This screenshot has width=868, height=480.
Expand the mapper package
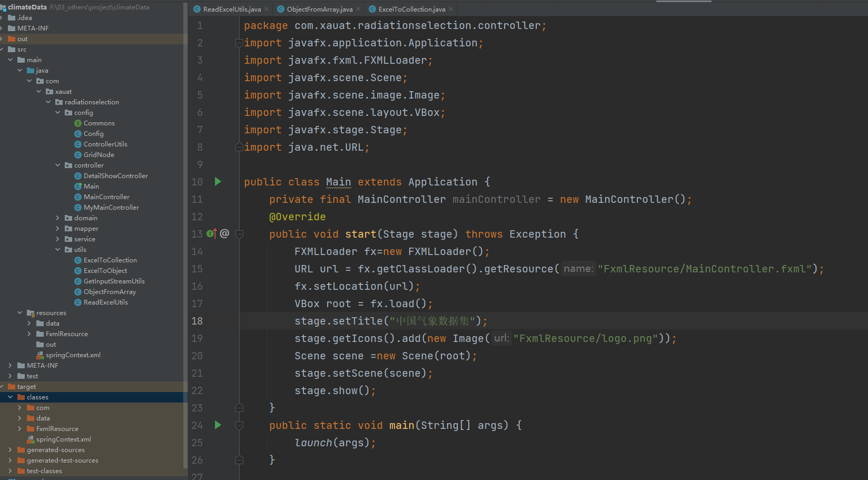58,229
